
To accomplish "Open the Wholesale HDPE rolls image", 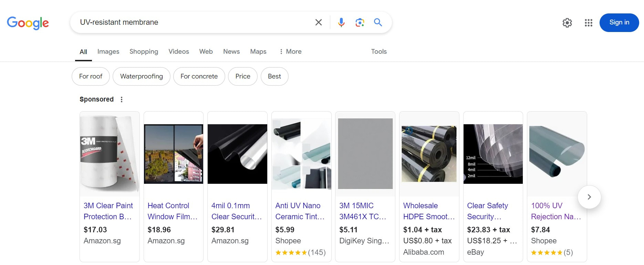I will [x=429, y=154].
